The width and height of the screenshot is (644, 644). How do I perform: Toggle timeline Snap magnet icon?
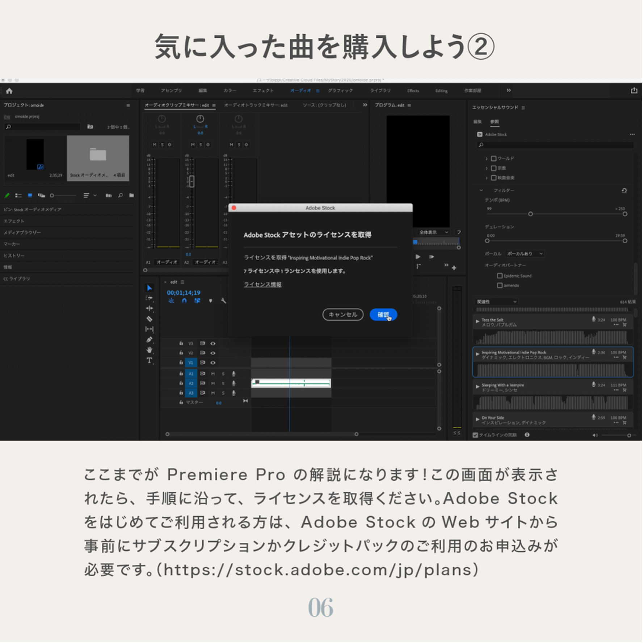click(185, 302)
